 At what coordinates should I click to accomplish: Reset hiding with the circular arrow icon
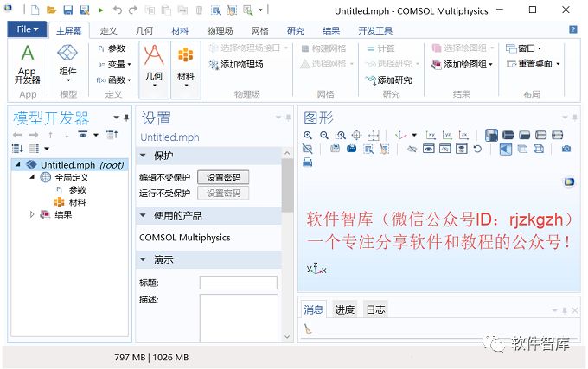(477, 149)
